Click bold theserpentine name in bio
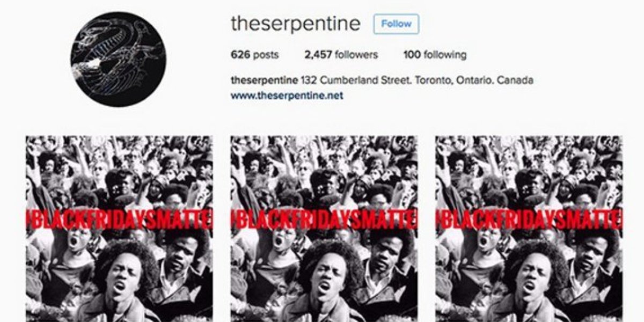Screen dimensions: 644x322 [264, 81]
